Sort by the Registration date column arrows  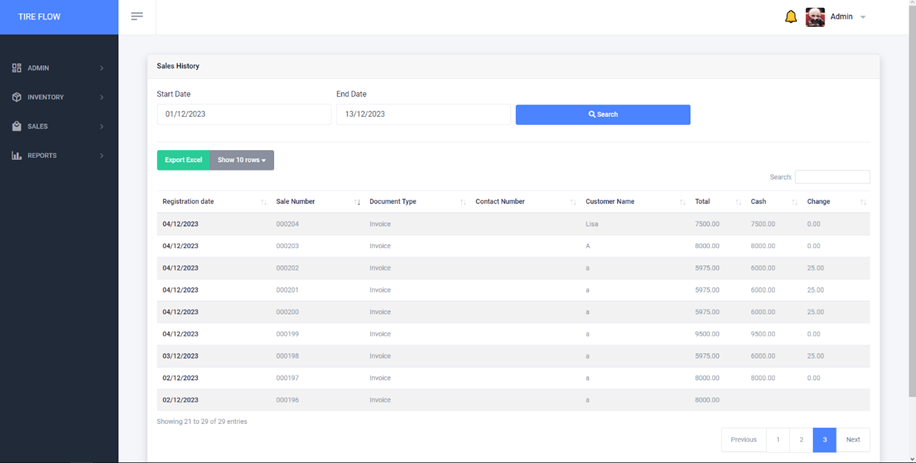(263, 202)
